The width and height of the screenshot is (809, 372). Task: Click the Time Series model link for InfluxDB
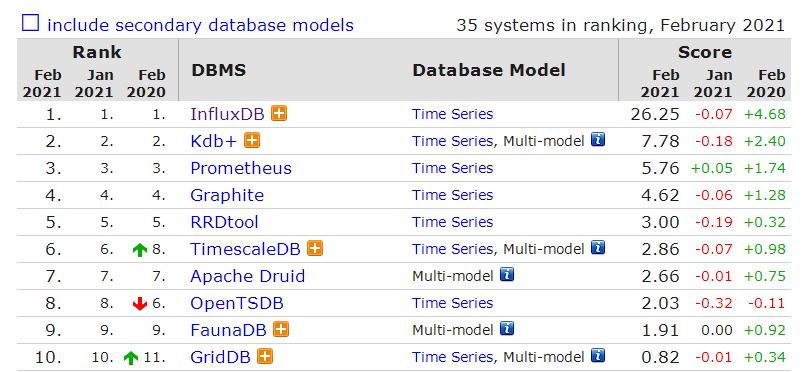pos(452,114)
